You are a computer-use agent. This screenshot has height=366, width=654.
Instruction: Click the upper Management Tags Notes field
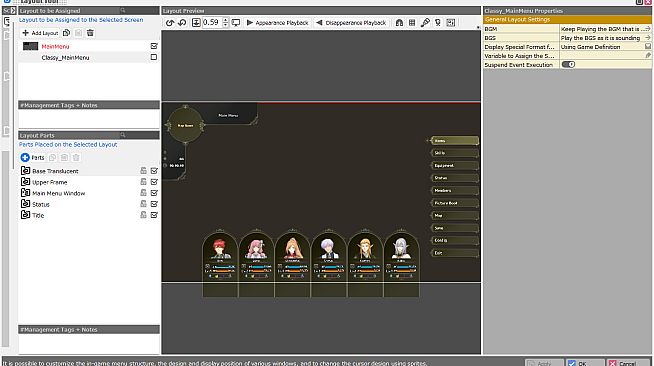click(89, 119)
